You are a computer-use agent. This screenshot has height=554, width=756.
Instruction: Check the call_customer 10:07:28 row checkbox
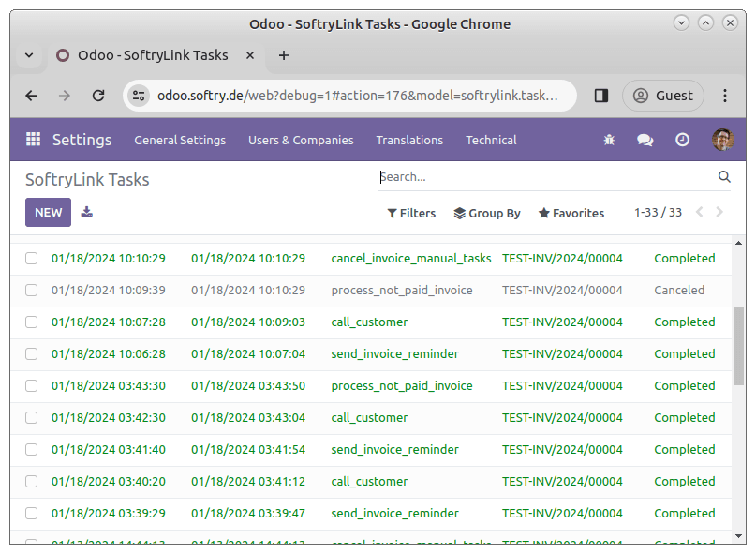[x=31, y=322]
